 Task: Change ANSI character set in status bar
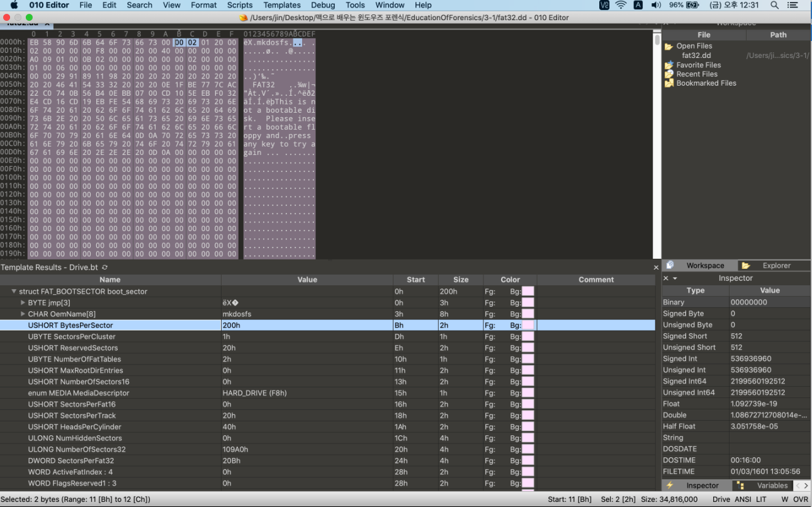click(743, 499)
